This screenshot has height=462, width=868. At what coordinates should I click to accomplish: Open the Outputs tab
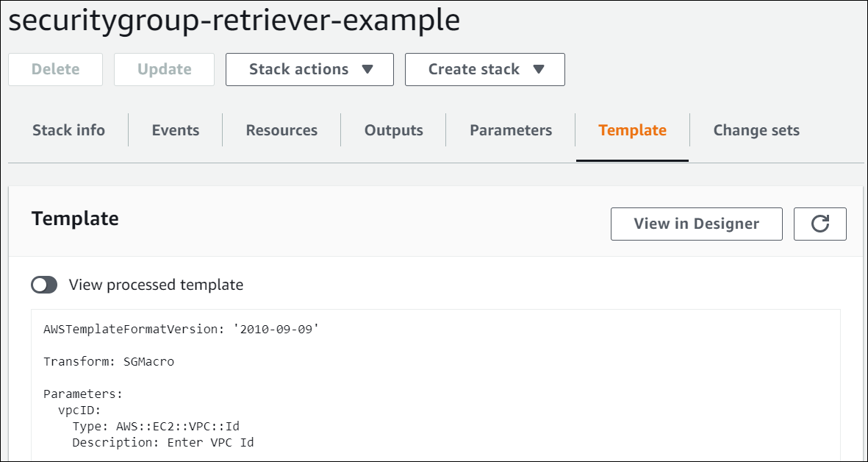(392, 130)
